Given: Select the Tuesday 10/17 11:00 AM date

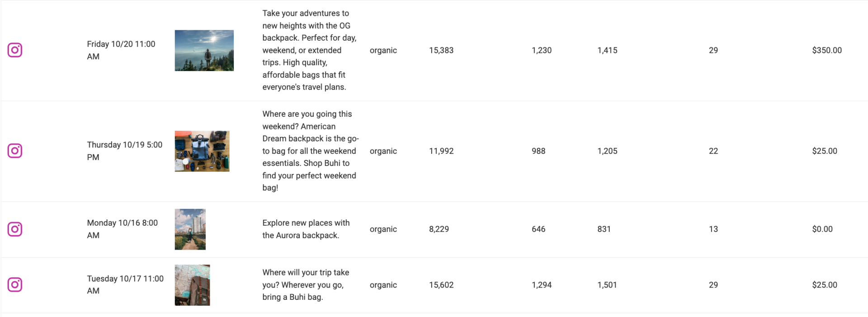Looking at the screenshot, I should pyautogui.click(x=125, y=285).
